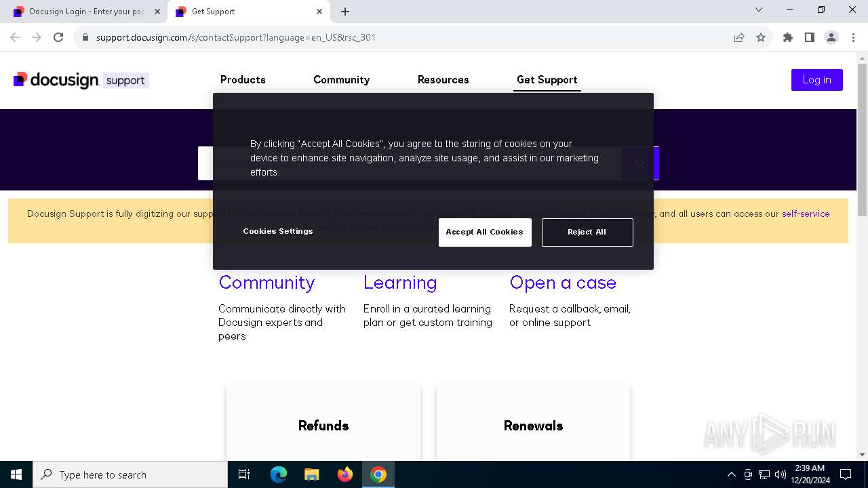Click the Chrome icon on the taskbar
Image resolution: width=868 pixels, height=488 pixels.
378,474
